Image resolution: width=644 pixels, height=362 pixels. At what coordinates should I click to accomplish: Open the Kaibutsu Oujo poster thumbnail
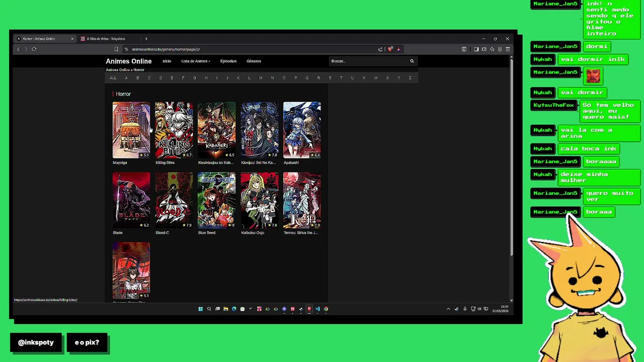(x=260, y=200)
